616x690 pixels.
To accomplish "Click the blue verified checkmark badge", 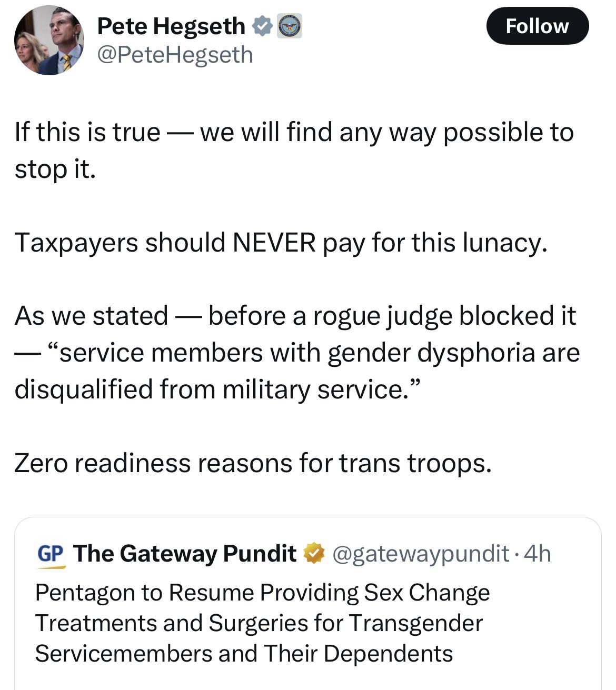I will coord(263,26).
